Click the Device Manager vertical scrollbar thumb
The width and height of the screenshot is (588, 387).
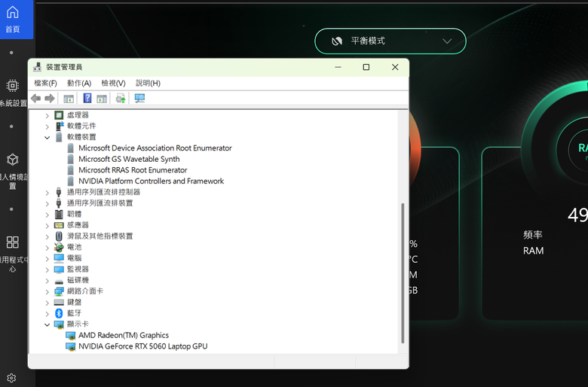coord(403,273)
